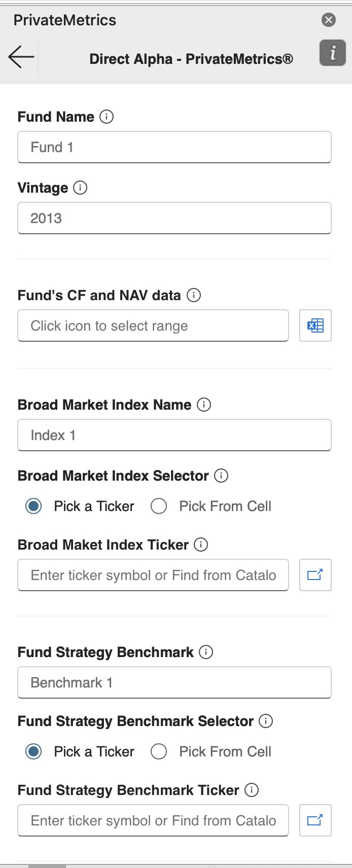Show Fund's CF and NAV data info icon
Screen dimensions: 352x868
point(194,295)
